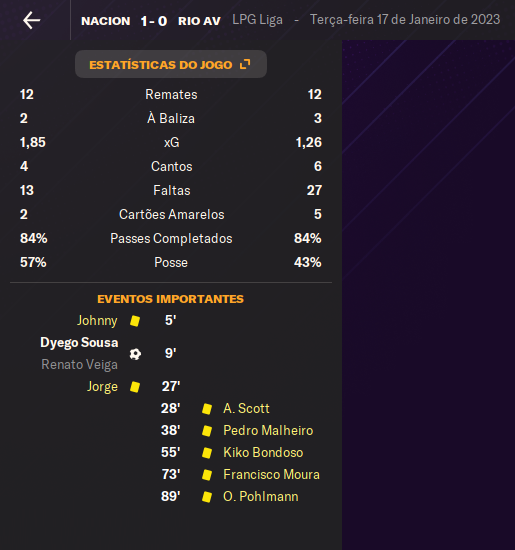Open player O. Pohlmann
Viewport: 515px width, 550px height.
click(x=261, y=497)
